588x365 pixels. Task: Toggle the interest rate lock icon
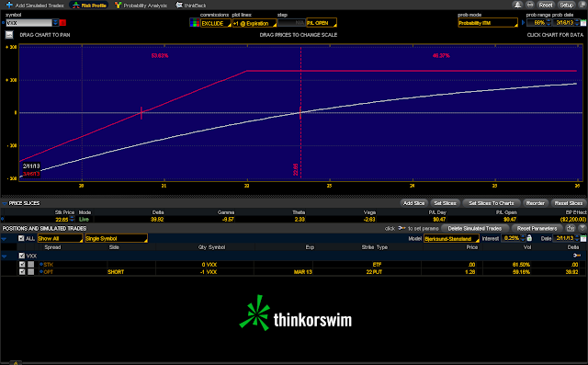529,238
